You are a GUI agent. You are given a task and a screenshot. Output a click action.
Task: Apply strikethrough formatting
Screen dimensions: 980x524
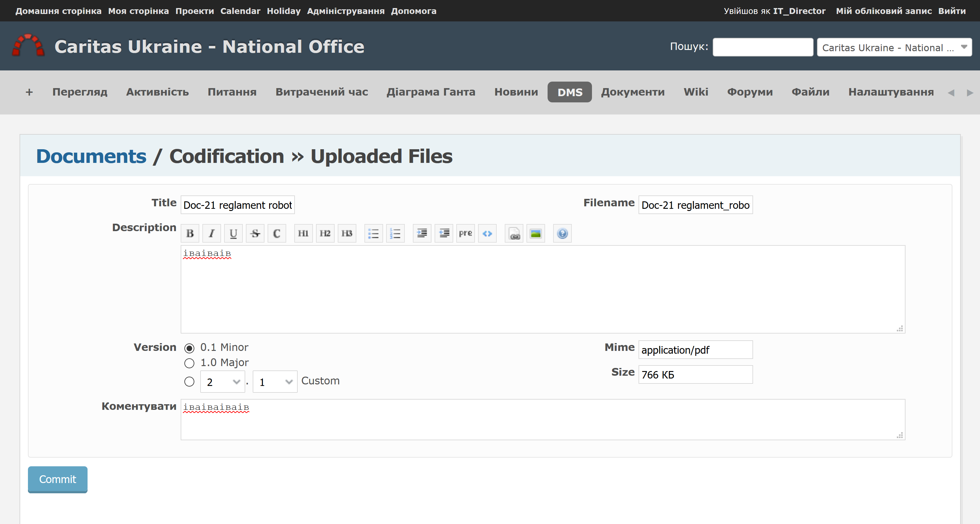[255, 233]
